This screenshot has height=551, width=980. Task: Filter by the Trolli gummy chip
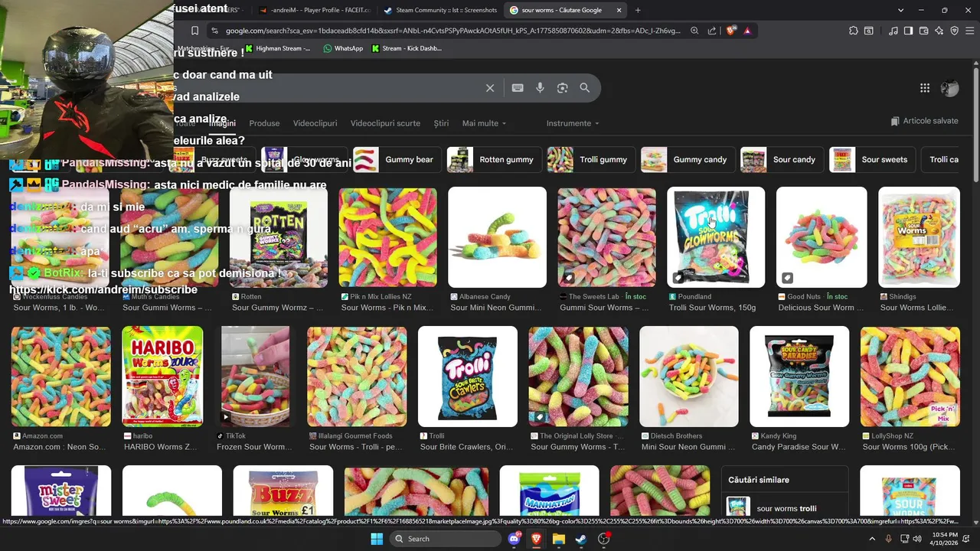click(x=591, y=160)
